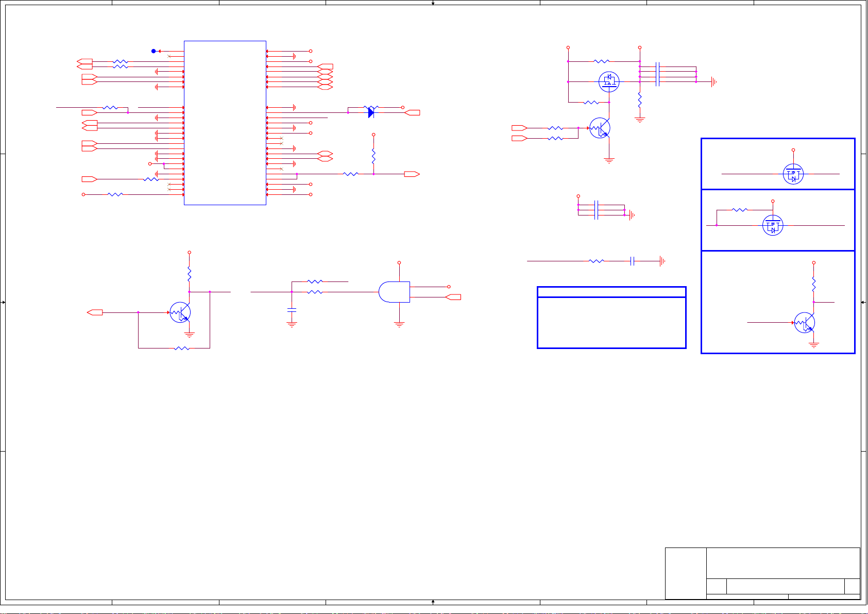
Task: Select the vertical capacitor under the paired resistors
Action: coord(292,310)
